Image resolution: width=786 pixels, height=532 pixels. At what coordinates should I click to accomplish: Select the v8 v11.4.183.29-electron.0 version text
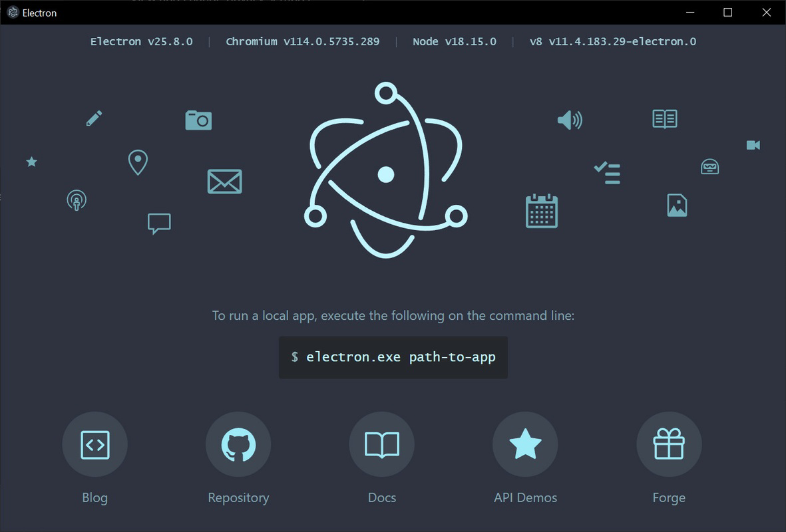(x=612, y=42)
